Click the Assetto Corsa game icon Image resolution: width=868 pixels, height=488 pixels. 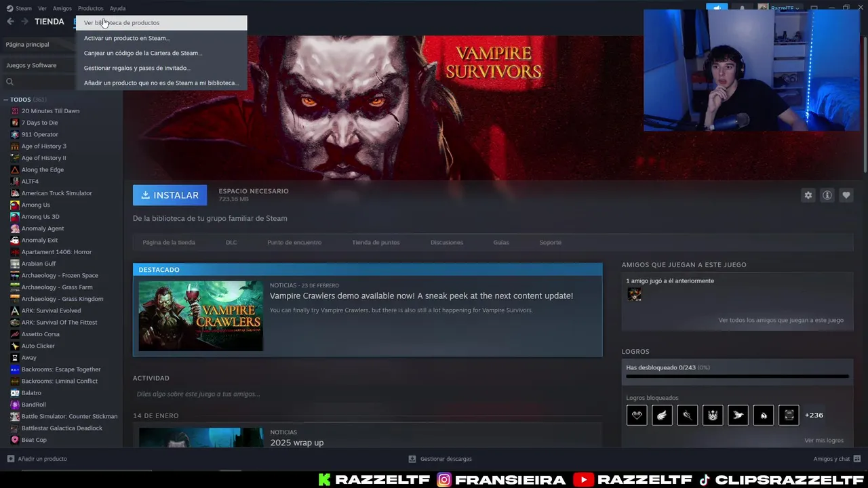click(15, 334)
